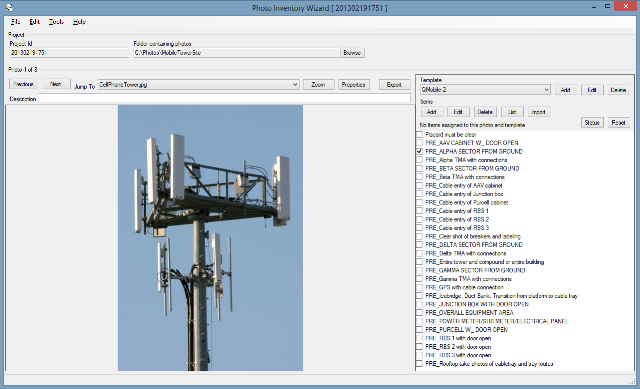Click the Project Id input field
The height and width of the screenshot is (389, 640).
click(69, 53)
